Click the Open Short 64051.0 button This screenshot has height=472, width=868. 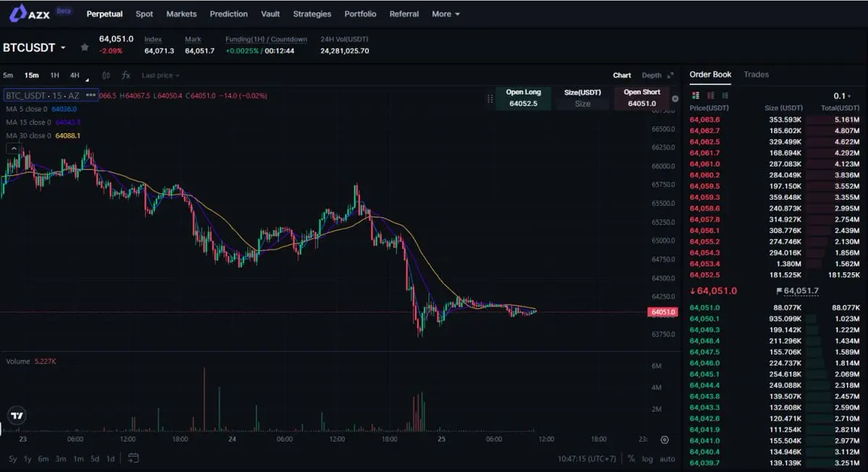pos(642,98)
